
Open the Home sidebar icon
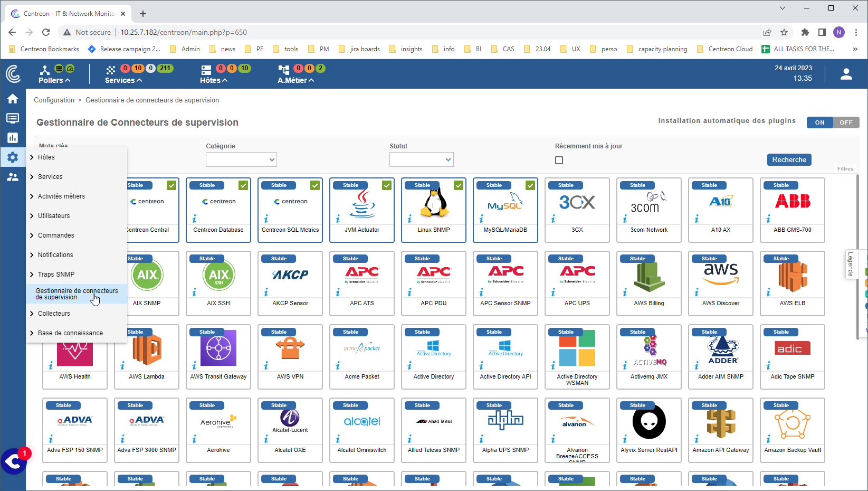point(13,99)
